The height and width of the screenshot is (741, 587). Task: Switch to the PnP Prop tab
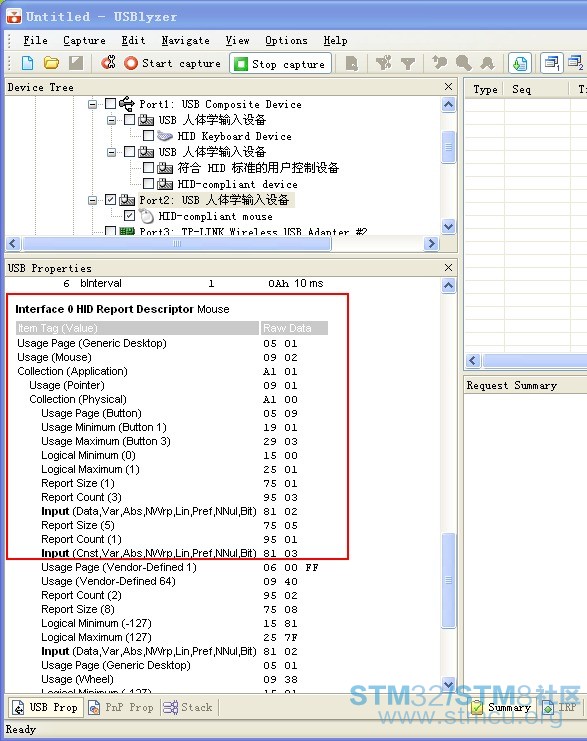point(121,707)
